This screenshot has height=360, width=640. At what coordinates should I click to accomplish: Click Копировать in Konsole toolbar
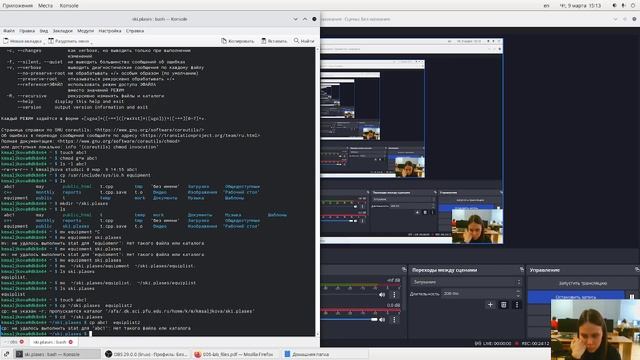pos(238,41)
